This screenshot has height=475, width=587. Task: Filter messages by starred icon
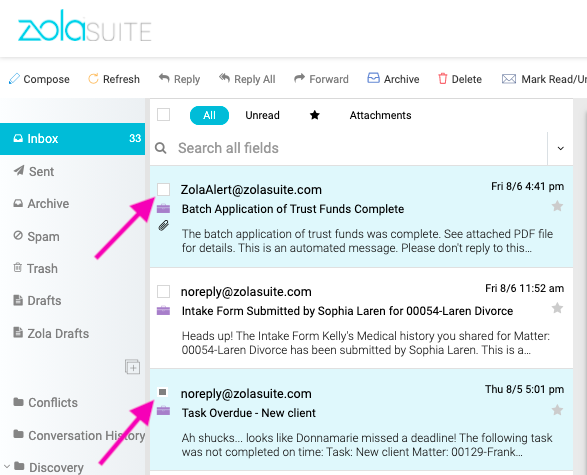(314, 115)
